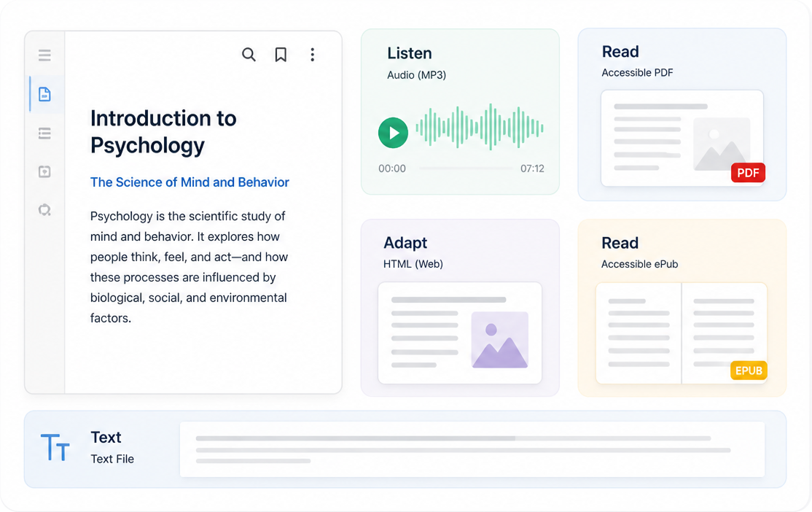Click the Adapt card heading

tap(405, 243)
